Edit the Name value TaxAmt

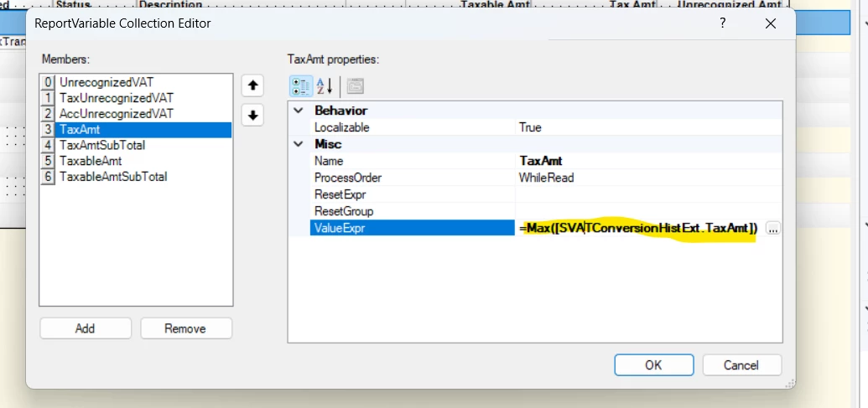[x=541, y=161]
